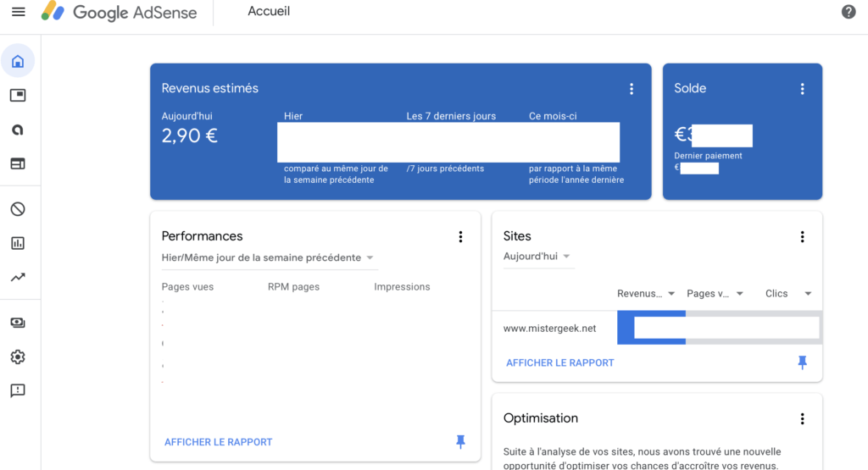Click the Pages vues metric label
The height and width of the screenshot is (470, 868).
(187, 287)
